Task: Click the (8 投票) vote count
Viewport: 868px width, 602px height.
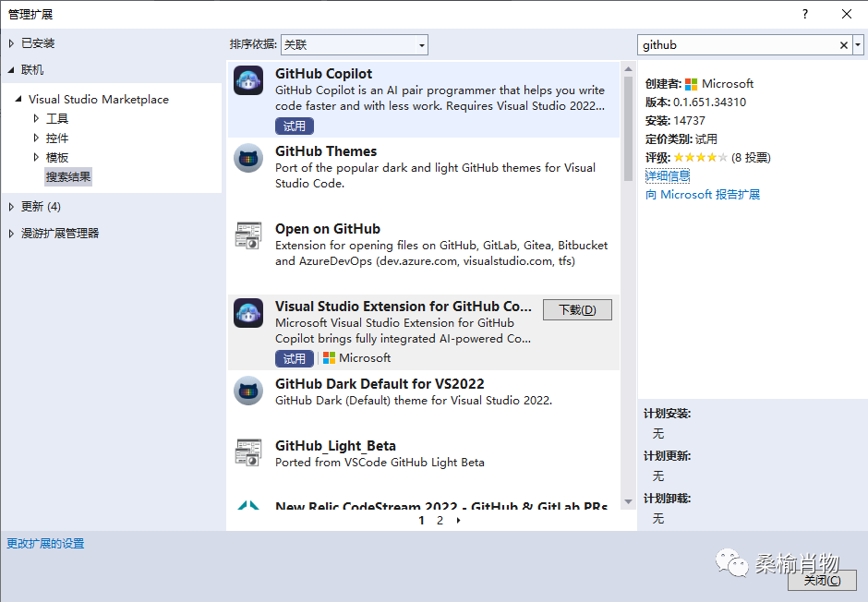Action: pos(751,158)
